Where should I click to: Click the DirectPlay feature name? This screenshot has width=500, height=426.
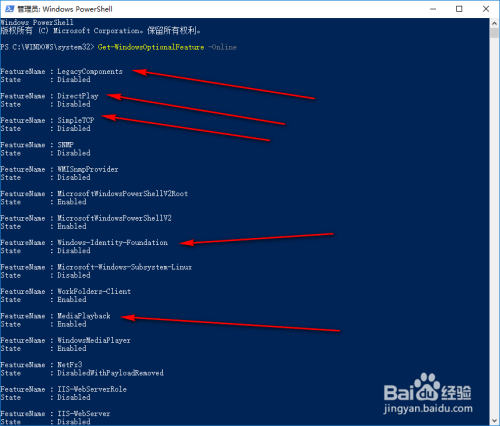click(x=78, y=96)
